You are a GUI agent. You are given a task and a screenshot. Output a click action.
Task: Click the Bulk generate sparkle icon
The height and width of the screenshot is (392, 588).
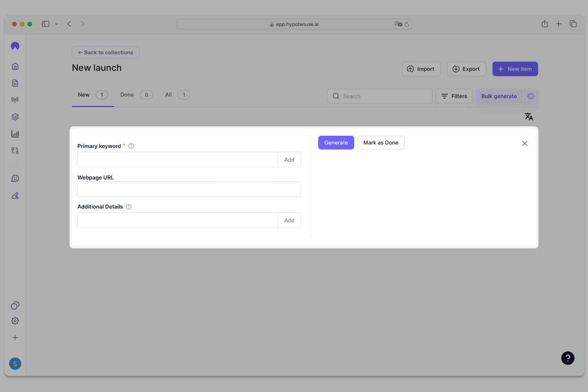pyautogui.click(x=531, y=96)
